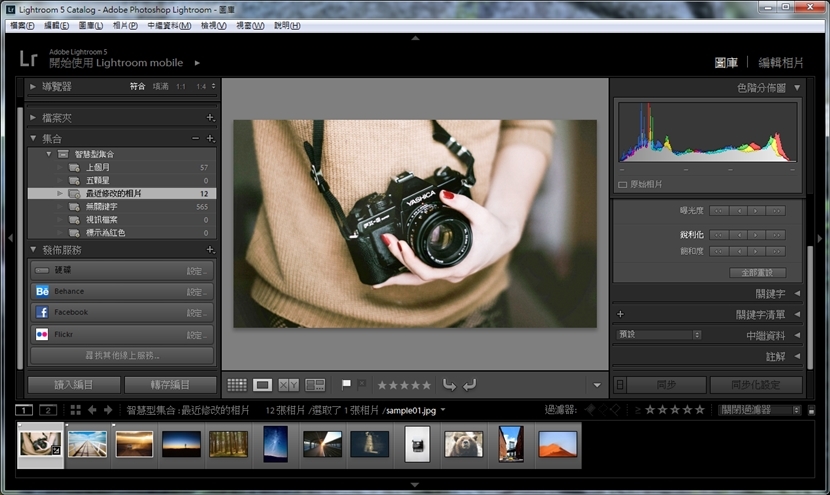The image size is (830, 495).
Task: Decrease sharpening by small step
Action: coord(739,235)
